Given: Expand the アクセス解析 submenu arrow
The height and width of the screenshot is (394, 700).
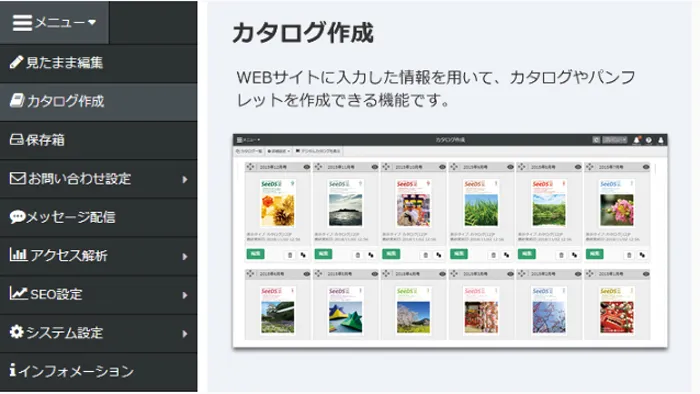Looking at the screenshot, I should (185, 257).
